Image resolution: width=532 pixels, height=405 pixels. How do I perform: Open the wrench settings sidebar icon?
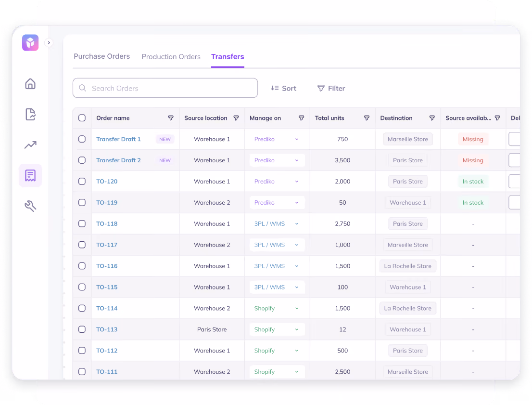click(x=30, y=206)
